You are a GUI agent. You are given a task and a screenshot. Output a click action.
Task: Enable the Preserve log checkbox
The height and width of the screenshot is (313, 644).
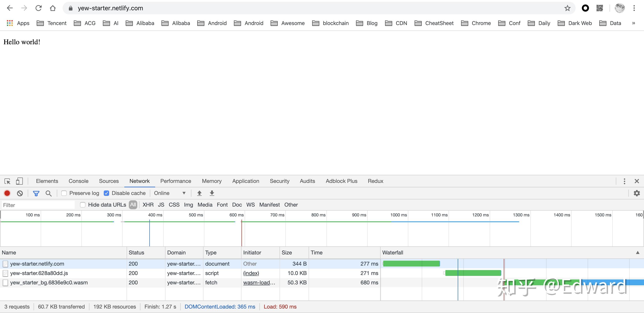click(x=64, y=193)
